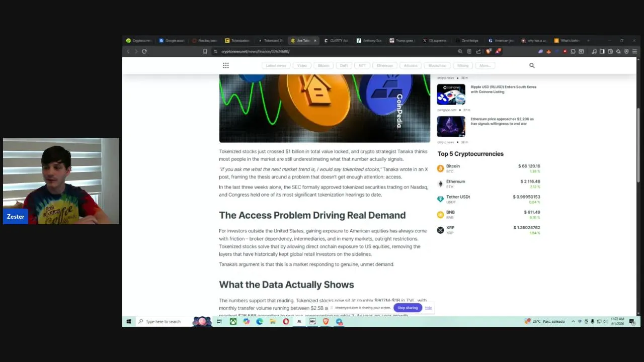644x362 pixels.
Task: Select the Ethereum nav pill
Action: pyautogui.click(x=385, y=65)
